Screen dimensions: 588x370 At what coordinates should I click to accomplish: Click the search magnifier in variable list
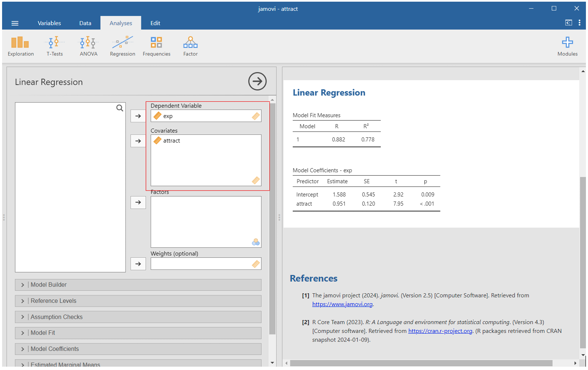(120, 108)
